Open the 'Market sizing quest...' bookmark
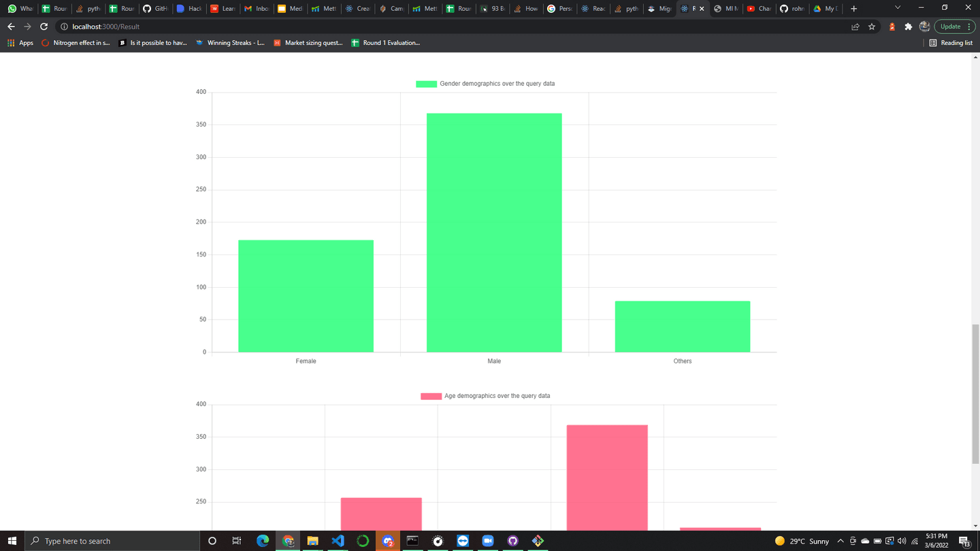 click(308, 43)
